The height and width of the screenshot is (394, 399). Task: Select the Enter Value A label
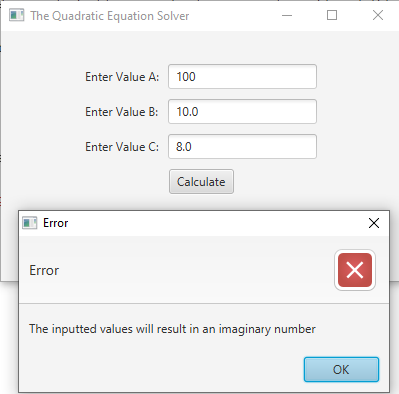coord(122,77)
